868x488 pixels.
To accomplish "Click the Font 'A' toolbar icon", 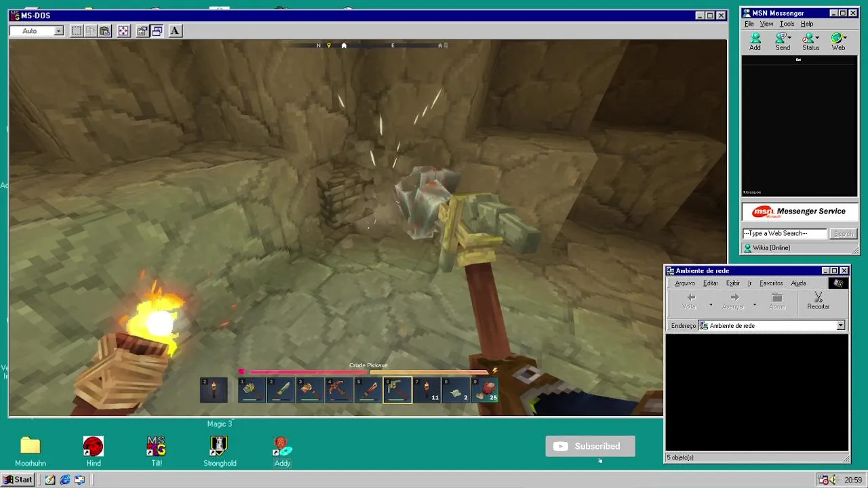I will tap(175, 30).
